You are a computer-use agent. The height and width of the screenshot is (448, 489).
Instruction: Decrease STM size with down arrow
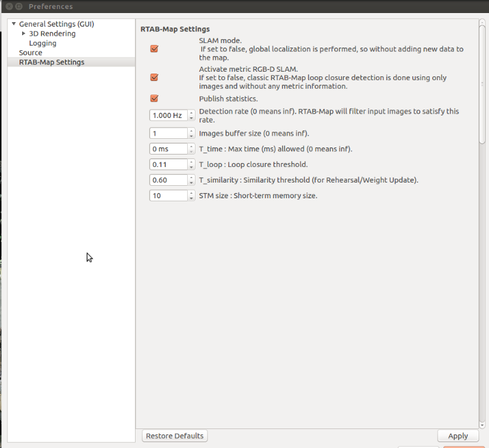tap(191, 198)
